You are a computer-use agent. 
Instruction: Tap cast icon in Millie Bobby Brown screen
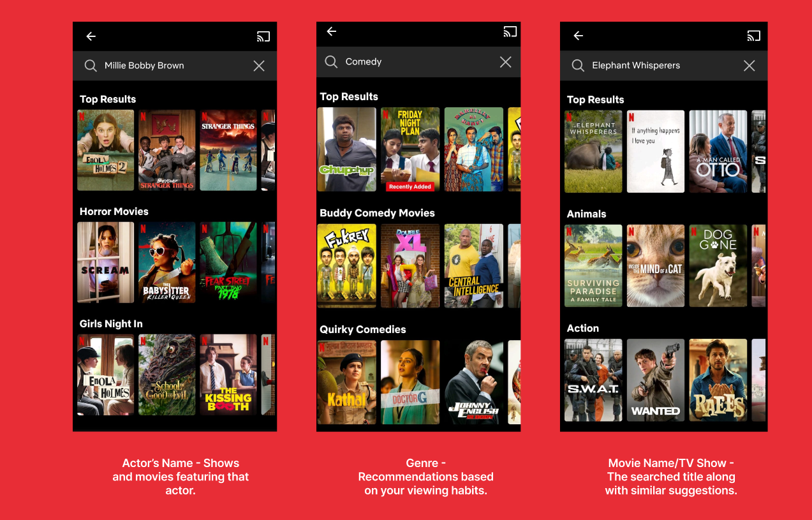263,36
